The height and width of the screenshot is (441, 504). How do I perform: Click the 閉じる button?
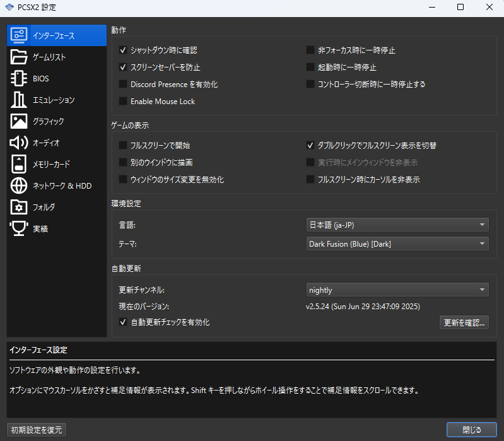point(472,430)
